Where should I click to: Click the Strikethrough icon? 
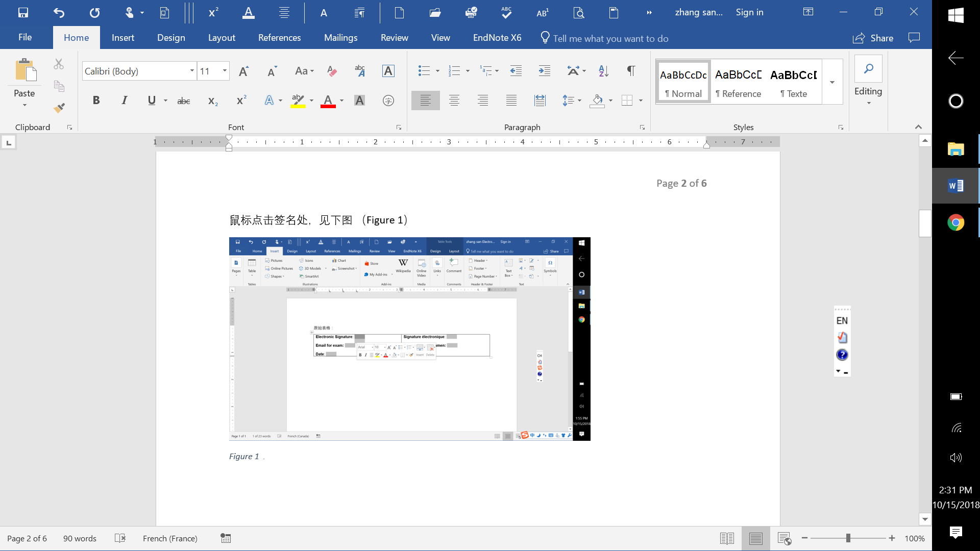click(x=183, y=101)
